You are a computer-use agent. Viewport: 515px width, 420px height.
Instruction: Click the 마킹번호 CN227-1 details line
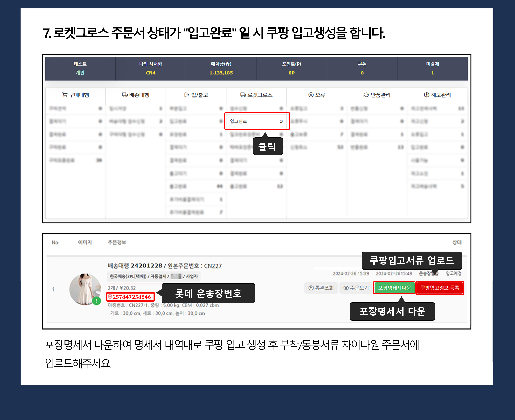pyautogui.click(x=163, y=305)
